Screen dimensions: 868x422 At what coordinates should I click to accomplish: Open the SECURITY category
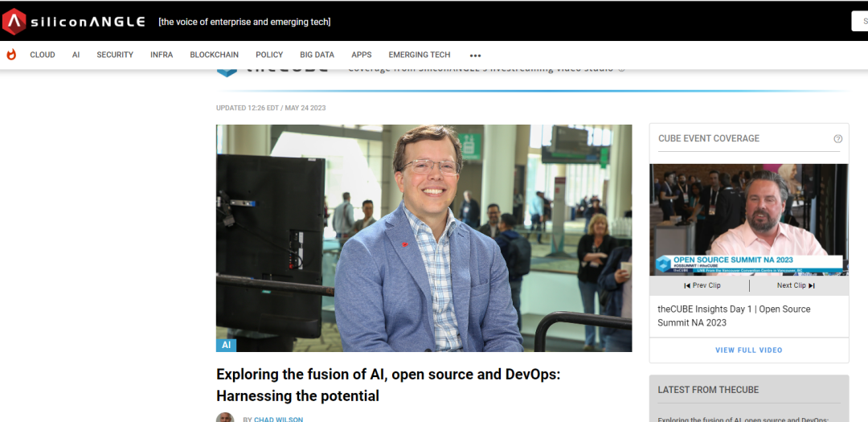tap(115, 55)
